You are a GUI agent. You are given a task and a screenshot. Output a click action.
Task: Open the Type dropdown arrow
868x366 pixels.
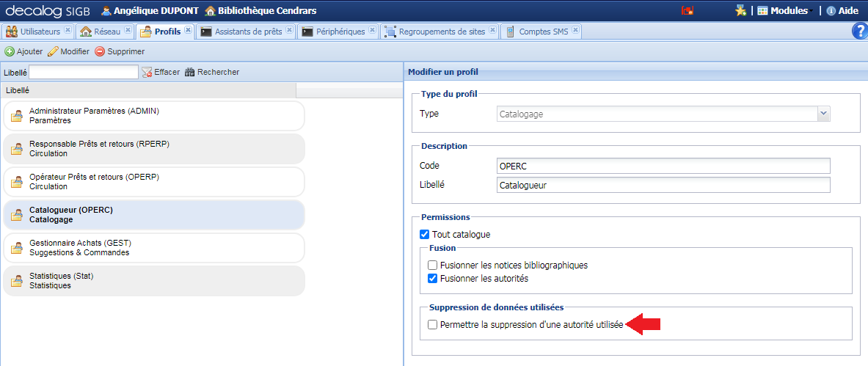(823, 114)
